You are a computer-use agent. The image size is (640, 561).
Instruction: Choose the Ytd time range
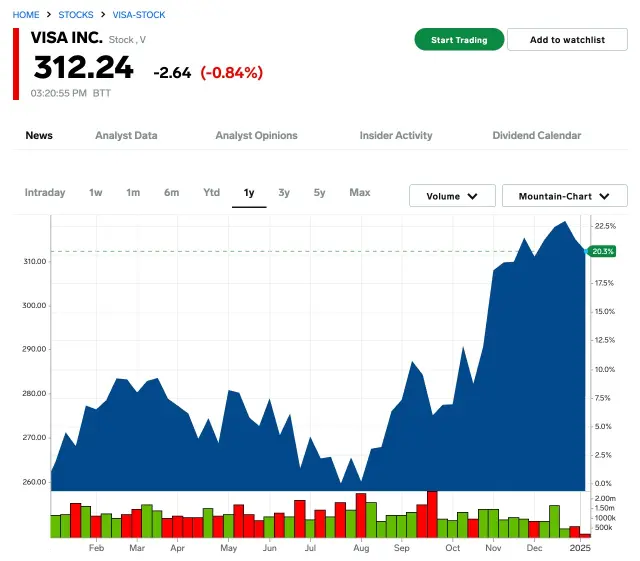211,192
